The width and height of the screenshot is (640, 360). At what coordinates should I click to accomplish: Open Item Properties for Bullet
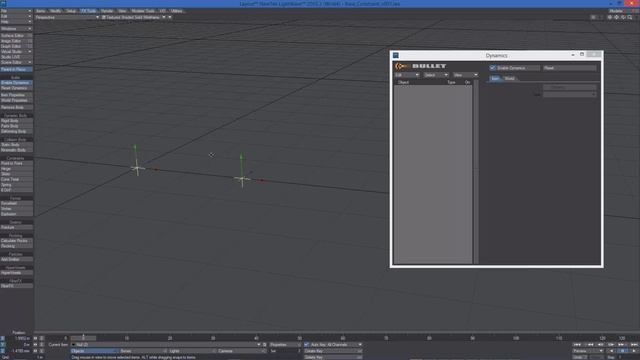(x=16, y=95)
